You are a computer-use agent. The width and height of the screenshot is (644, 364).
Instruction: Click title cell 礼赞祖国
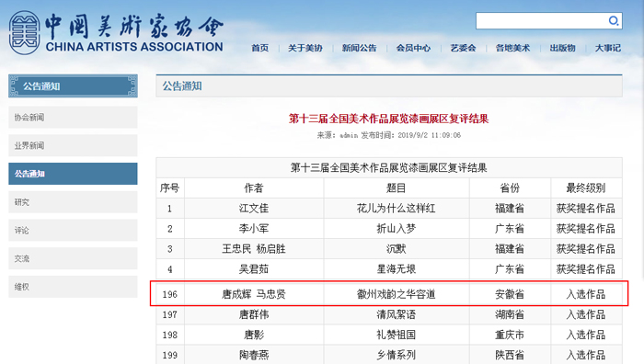click(x=397, y=335)
